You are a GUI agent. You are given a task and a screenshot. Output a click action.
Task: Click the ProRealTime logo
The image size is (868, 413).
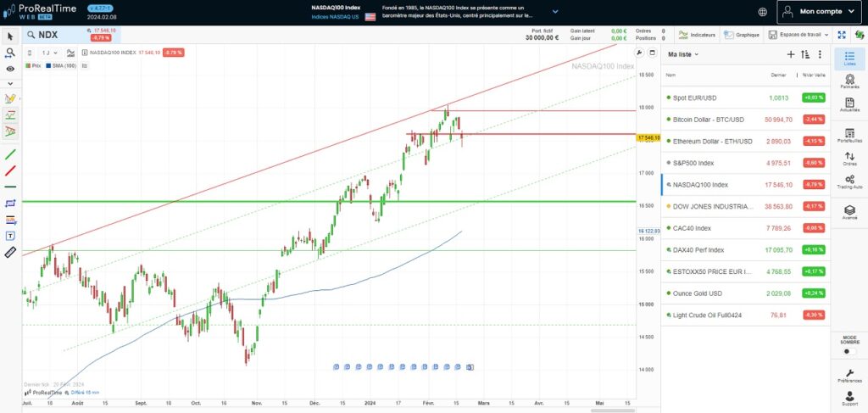(x=40, y=12)
